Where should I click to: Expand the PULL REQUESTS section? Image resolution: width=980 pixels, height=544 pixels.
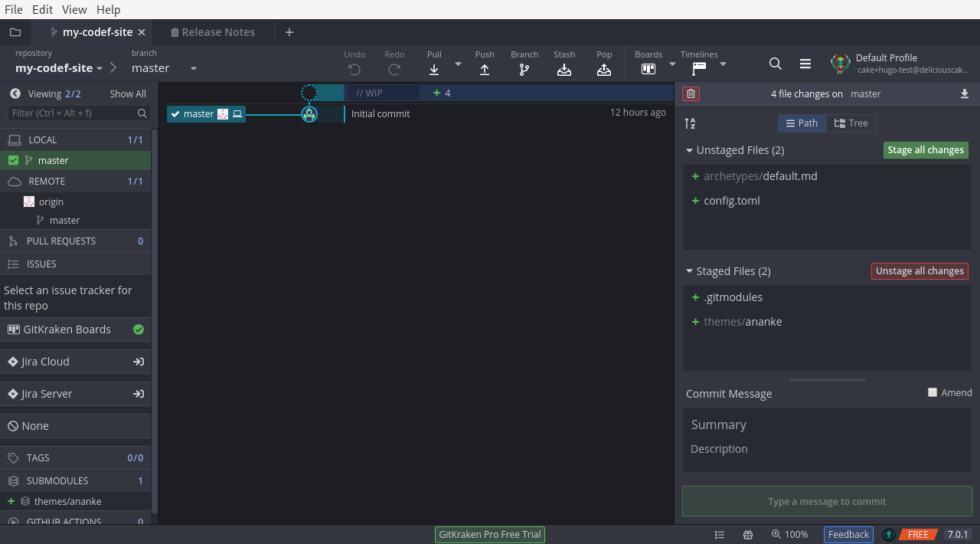[75, 241]
